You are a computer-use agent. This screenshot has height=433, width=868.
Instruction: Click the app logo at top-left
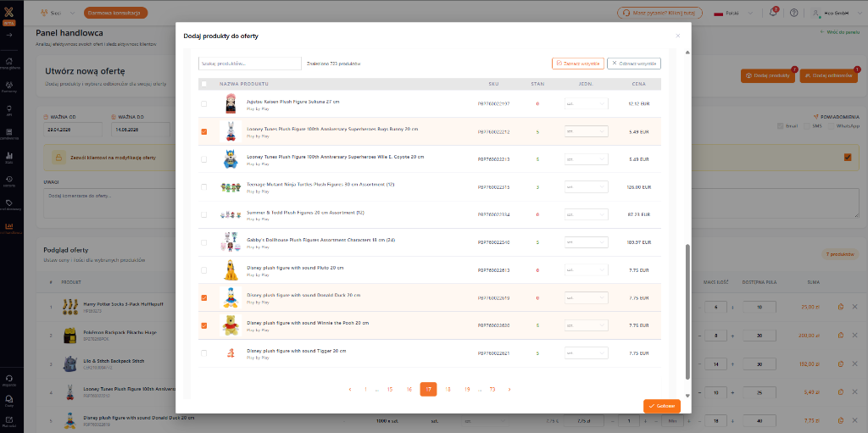pos(8,12)
